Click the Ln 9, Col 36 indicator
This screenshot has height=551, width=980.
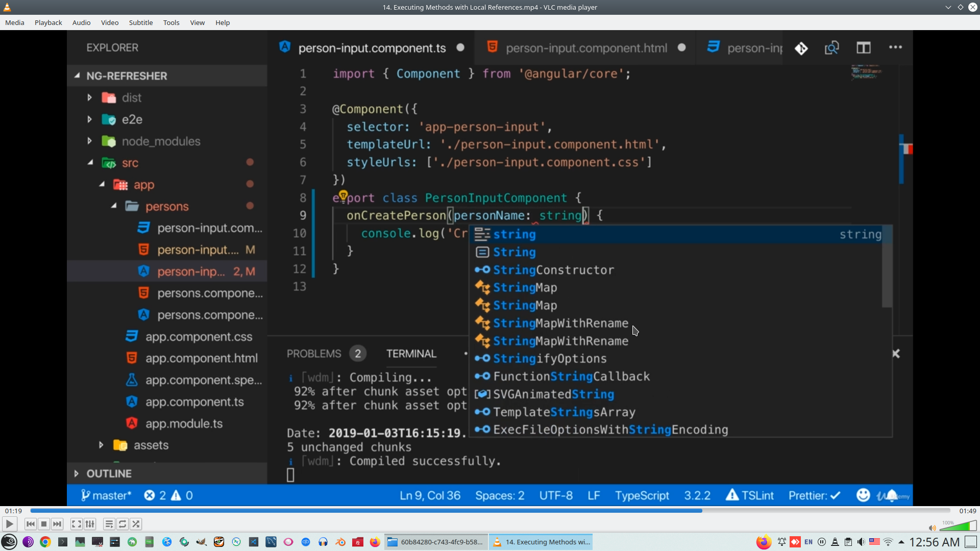coord(429,495)
